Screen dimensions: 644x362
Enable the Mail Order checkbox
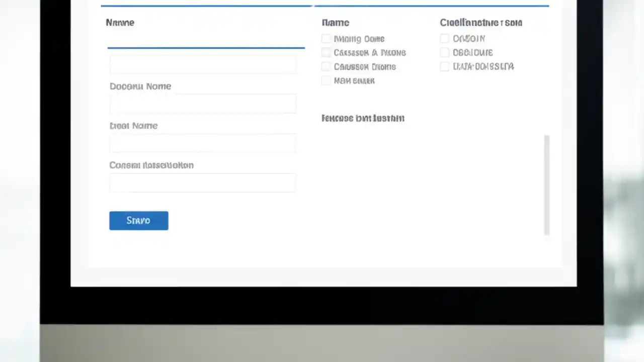pos(326,80)
